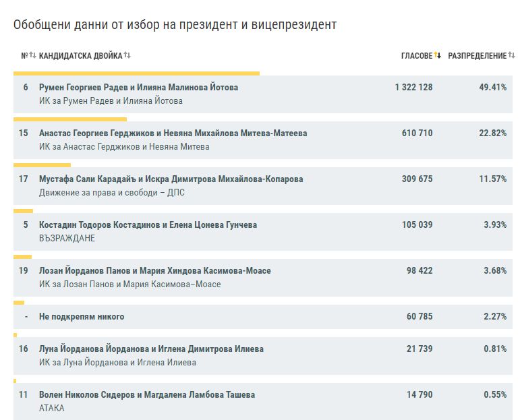
Task: Click the Луна Йорданова candidate pair
Action: tap(151, 349)
